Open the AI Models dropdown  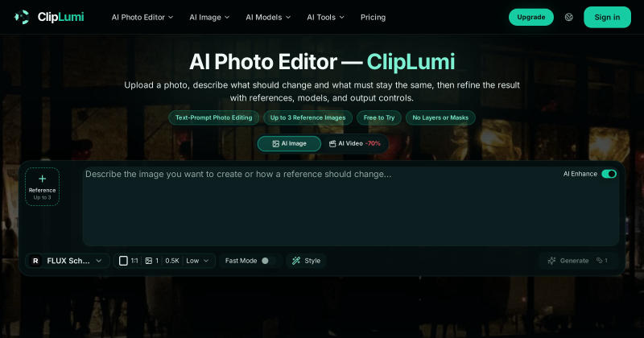(x=268, y=17)
